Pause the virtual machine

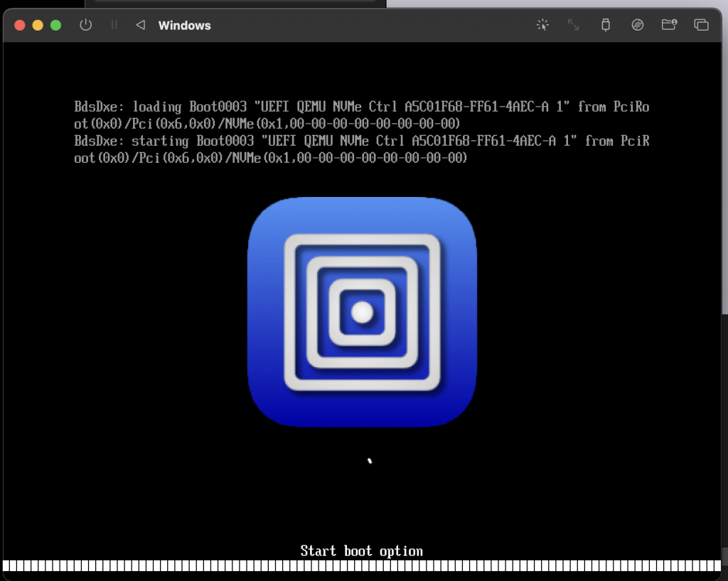coord(114,25)
